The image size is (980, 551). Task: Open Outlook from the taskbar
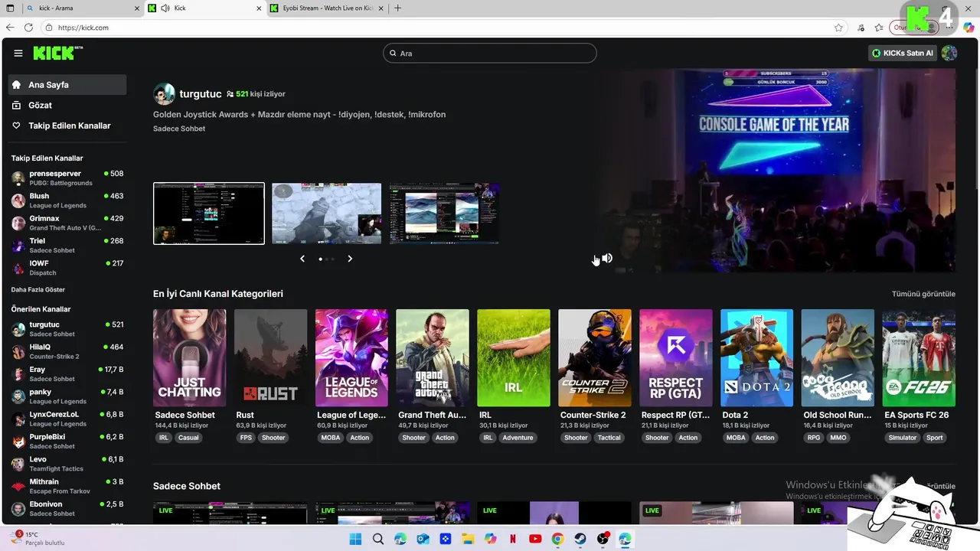pyautogui.click(x=423, y=539)
